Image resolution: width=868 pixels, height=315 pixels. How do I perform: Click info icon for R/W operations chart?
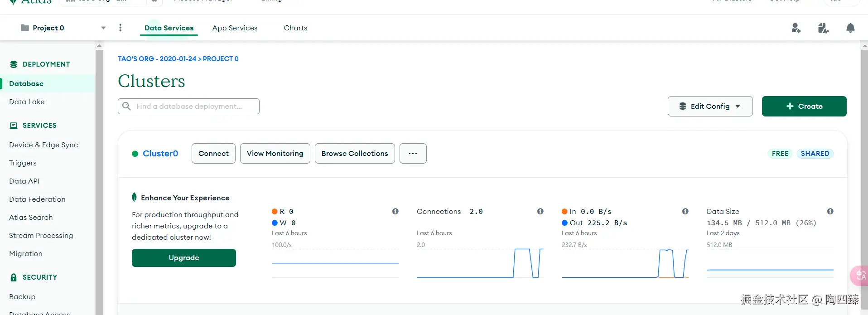click(395, 211)
